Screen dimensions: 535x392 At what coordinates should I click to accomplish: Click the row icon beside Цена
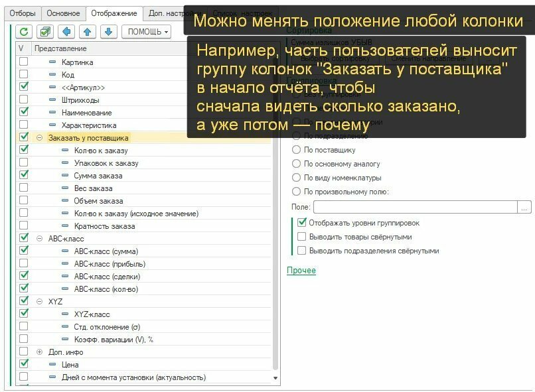(52, 365)
